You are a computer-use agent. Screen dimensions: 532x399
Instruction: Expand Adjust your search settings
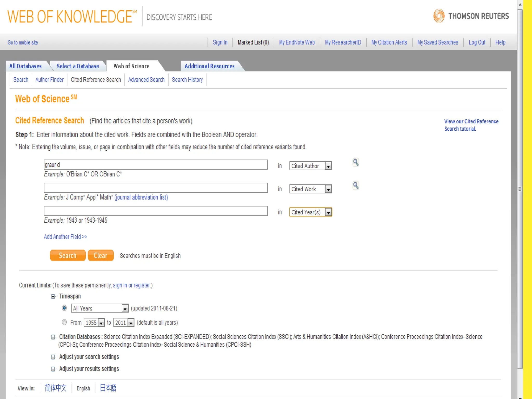(53, 357)
